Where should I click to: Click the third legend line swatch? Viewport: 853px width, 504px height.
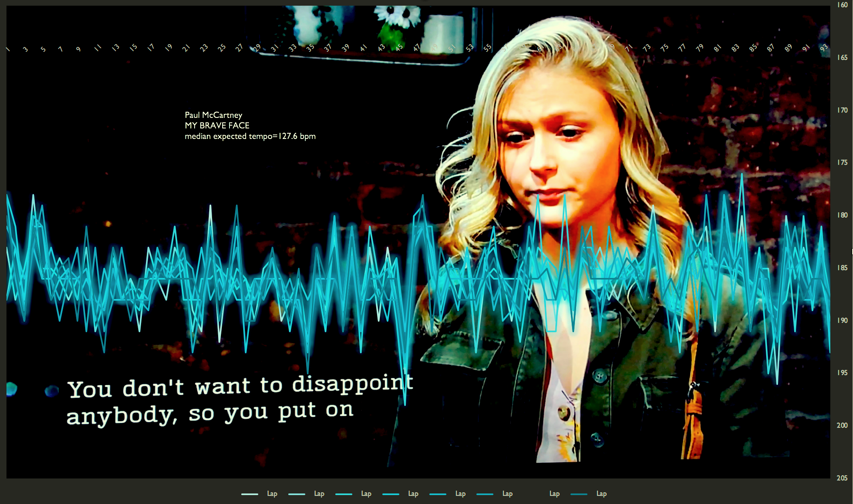pyautogui.click(x=344, y=494)
